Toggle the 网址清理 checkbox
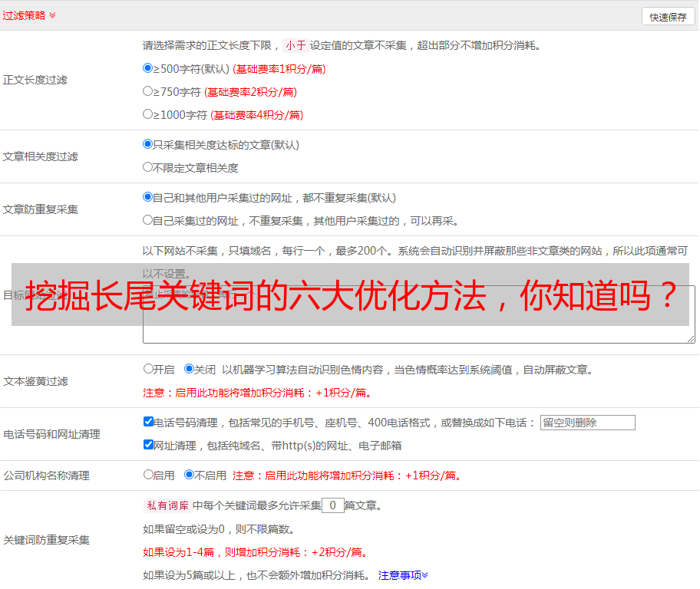 pos(148,445)
